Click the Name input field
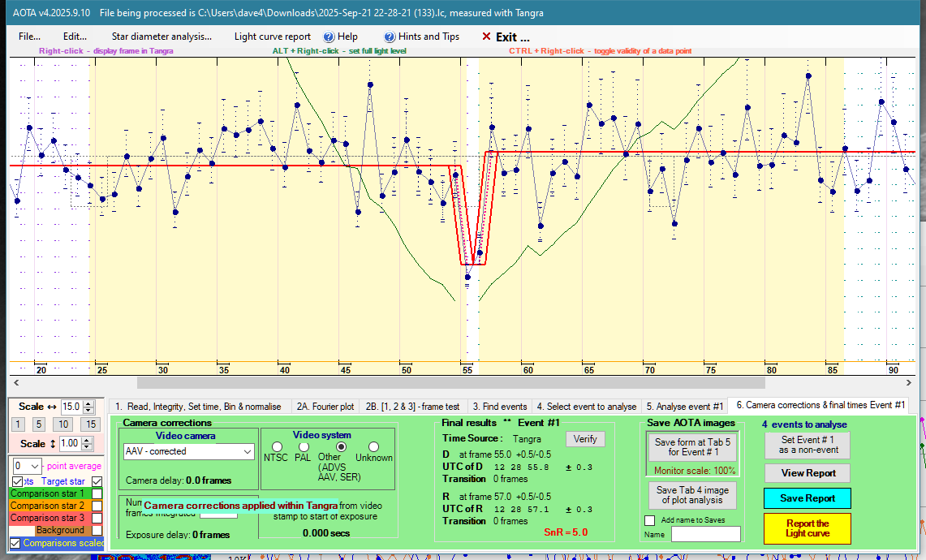This screenshot has width=926, height=560. pyautogui.click(x=705, y=534)
